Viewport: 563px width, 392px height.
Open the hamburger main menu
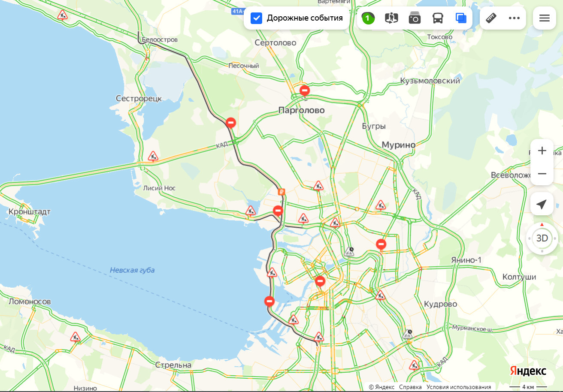544,18
